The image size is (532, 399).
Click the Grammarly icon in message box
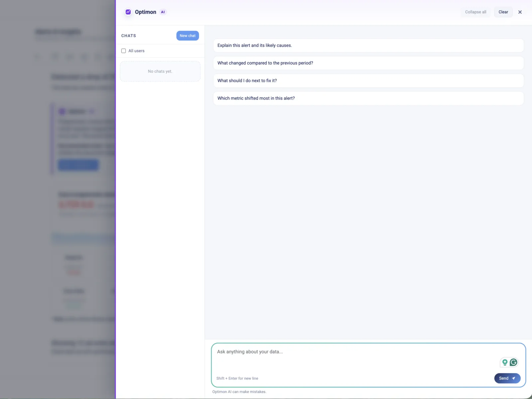513,362
